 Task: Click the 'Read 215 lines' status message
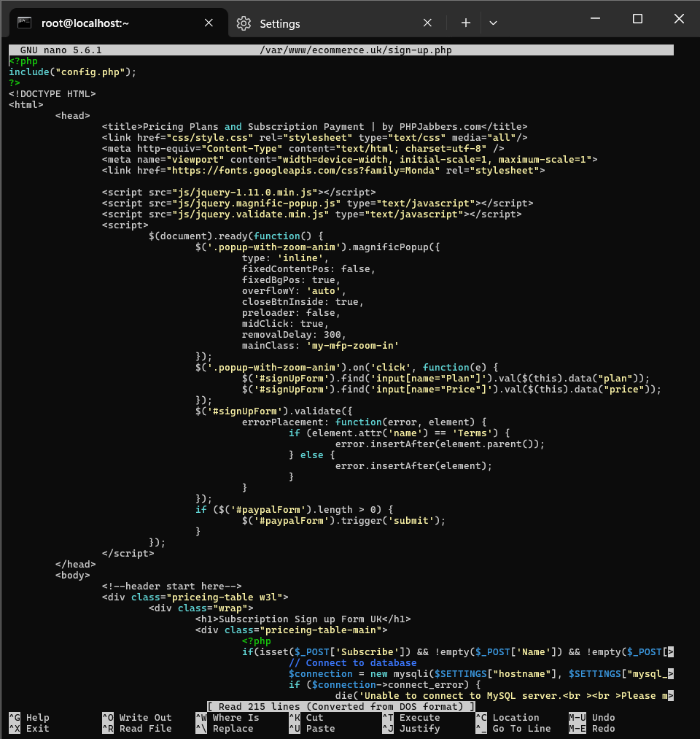click(341, 706)
